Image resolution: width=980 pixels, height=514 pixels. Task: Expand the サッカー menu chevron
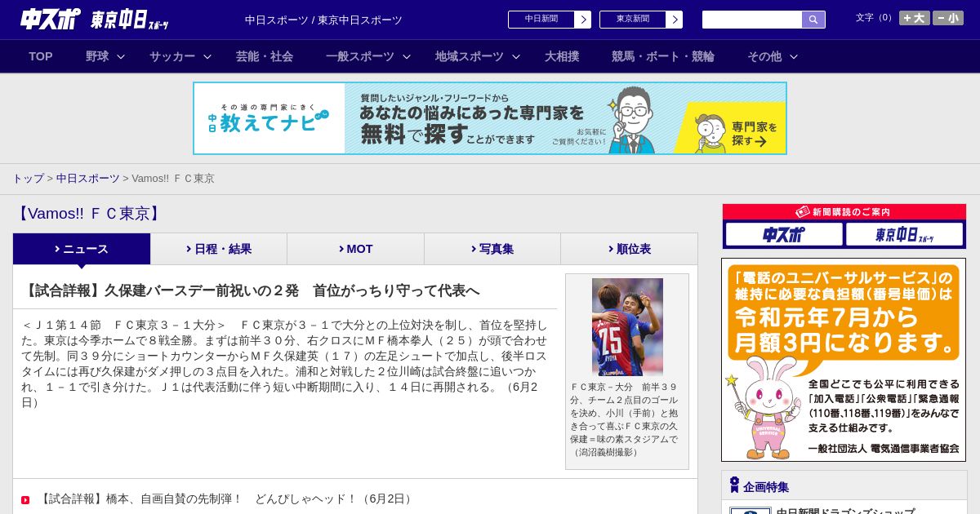coord(207,57)
